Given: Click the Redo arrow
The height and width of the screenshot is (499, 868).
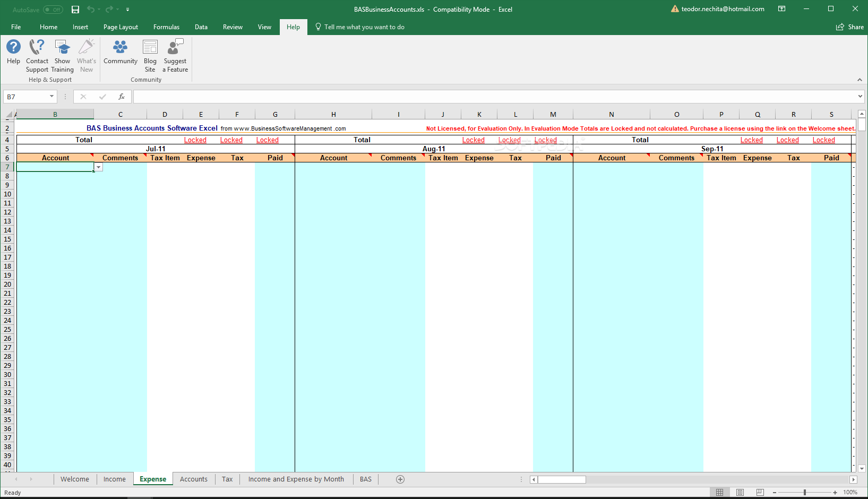Looking at the screenshot, I should [109, 10].
